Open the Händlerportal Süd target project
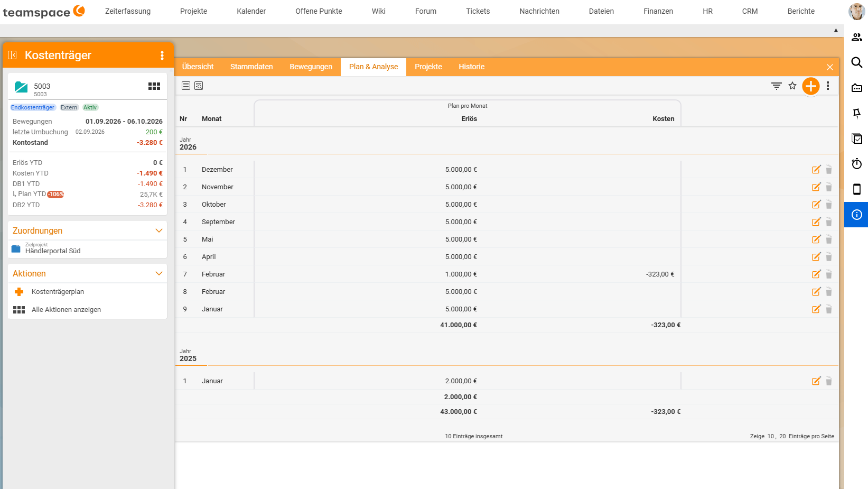The width and height of the screenshot is (868, 489). pyautogui.click(x=53, y=251)
